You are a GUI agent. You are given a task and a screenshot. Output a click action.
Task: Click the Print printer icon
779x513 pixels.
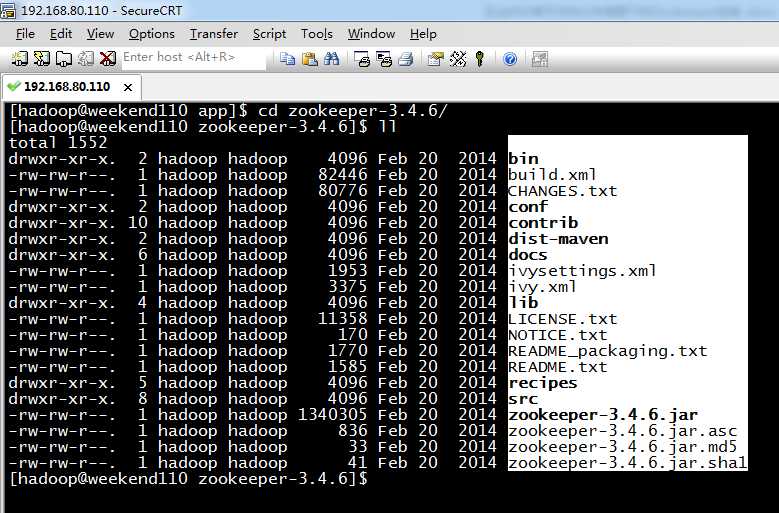coord(406,59)
